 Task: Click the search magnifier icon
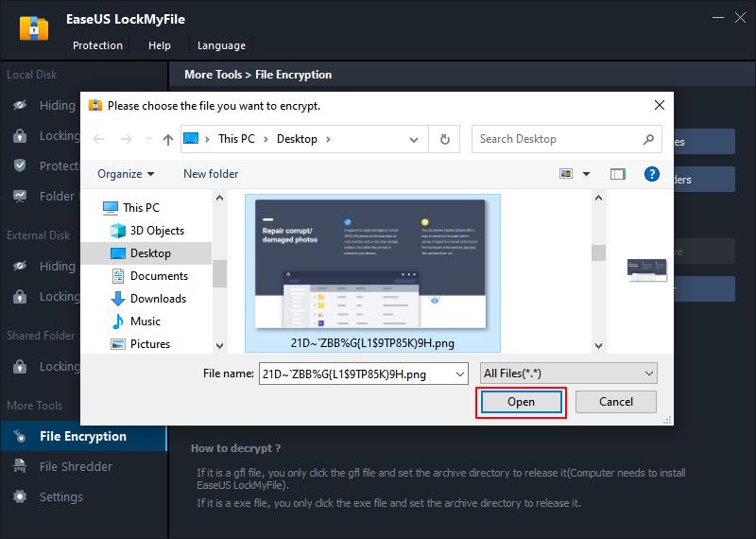point(648,139)
